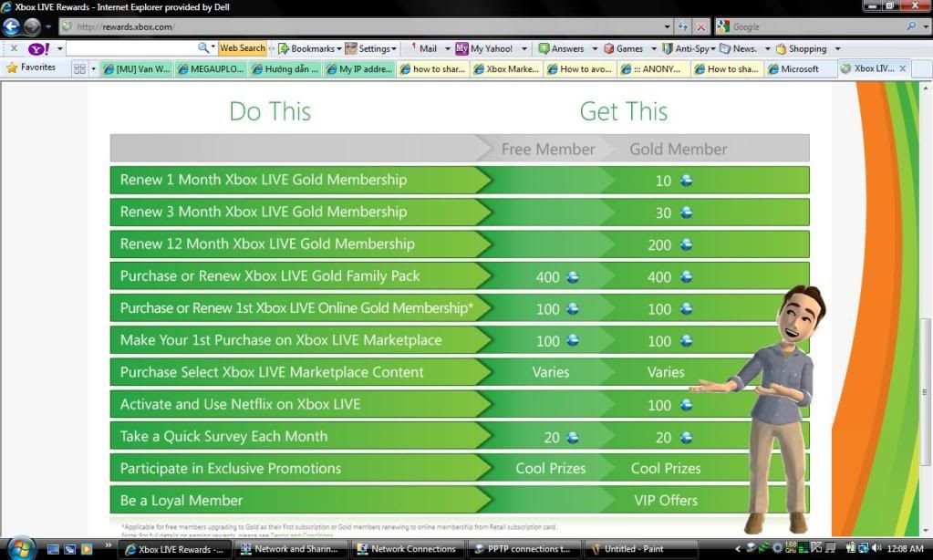
Task: Expand the Mail dropdown arrow
Action: pos(448,49)
